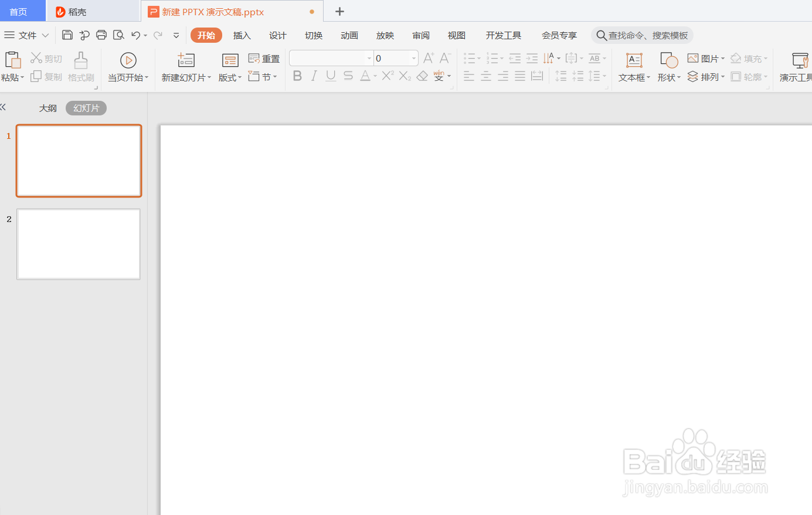Open the shape Outline (轮廓) color option
Screen dimensions: 812x515
[x=749, y=77]
